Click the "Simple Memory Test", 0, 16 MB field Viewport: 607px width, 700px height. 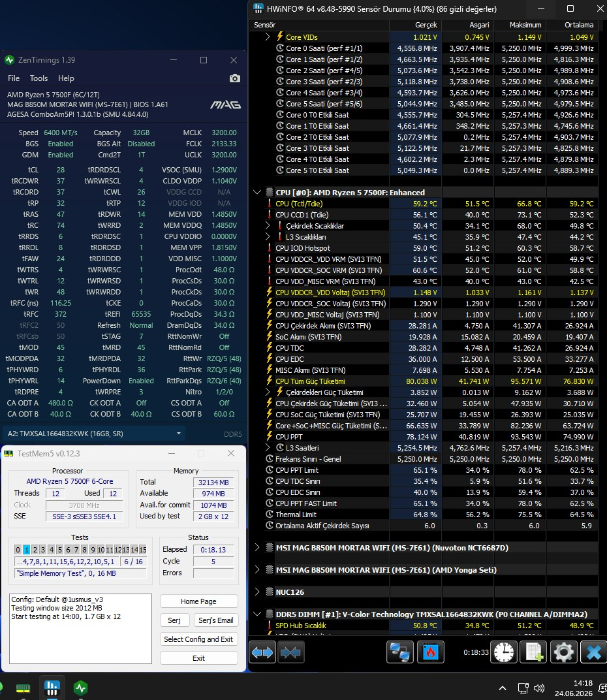(x=80, y=573)
